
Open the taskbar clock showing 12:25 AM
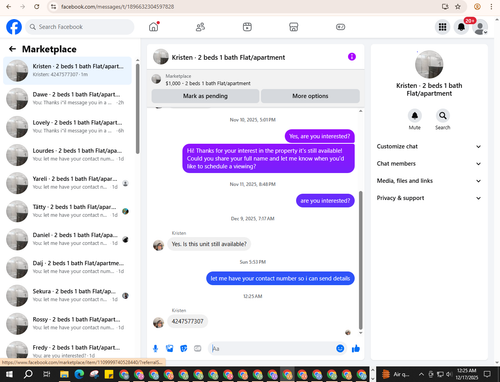(x=466, y=374)
